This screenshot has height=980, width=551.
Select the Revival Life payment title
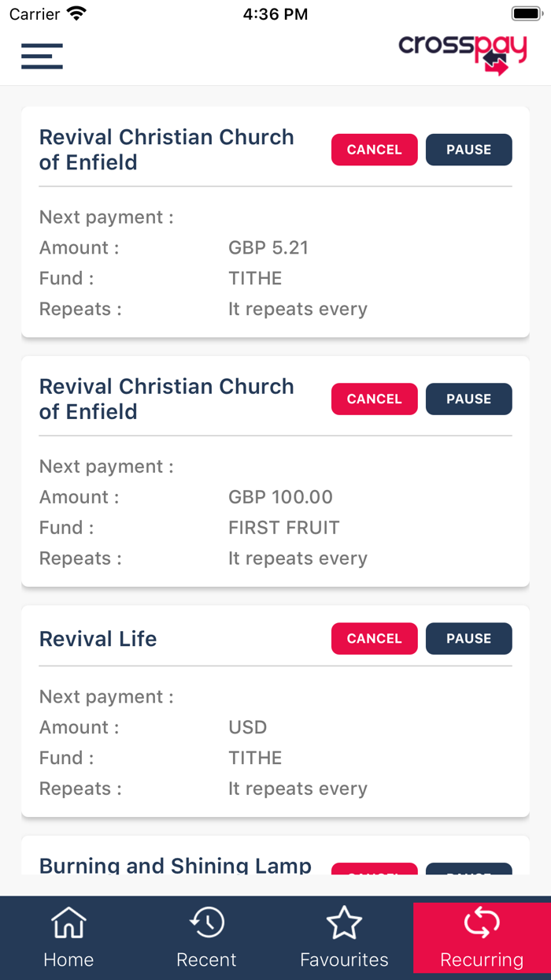coord(98,638)
